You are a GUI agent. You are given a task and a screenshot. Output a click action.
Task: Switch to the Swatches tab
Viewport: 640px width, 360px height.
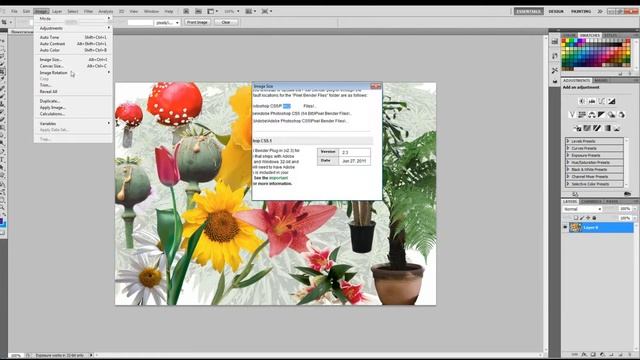tap(590, 36)
